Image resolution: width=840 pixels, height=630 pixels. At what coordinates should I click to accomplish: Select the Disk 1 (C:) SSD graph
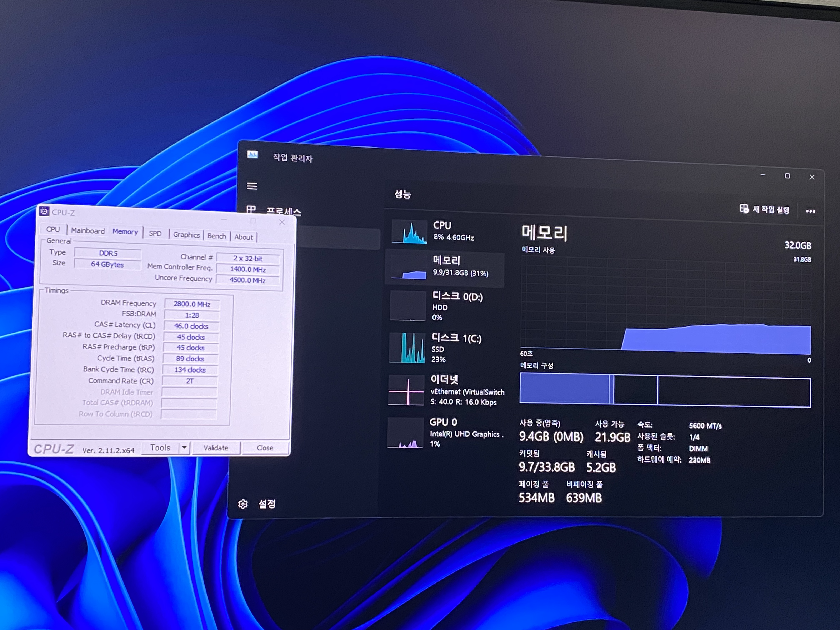pyautogui.click(x=407, y=348)
